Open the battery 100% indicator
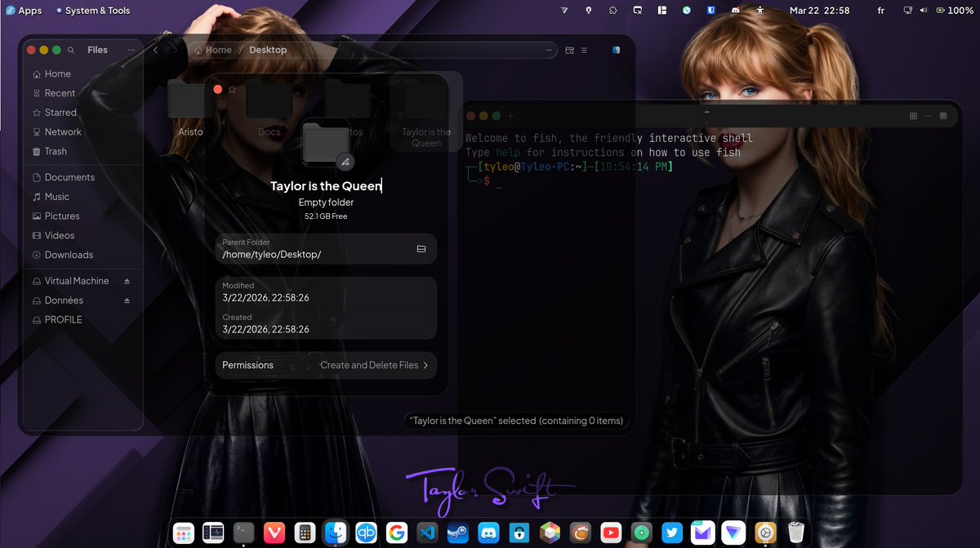This screenshot has height=548, width=980. point(955,11)
